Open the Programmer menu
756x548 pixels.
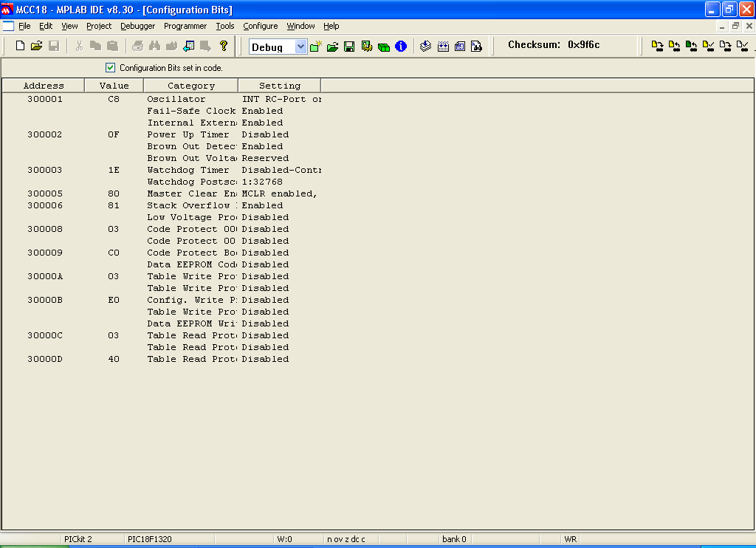coord(185,26)
